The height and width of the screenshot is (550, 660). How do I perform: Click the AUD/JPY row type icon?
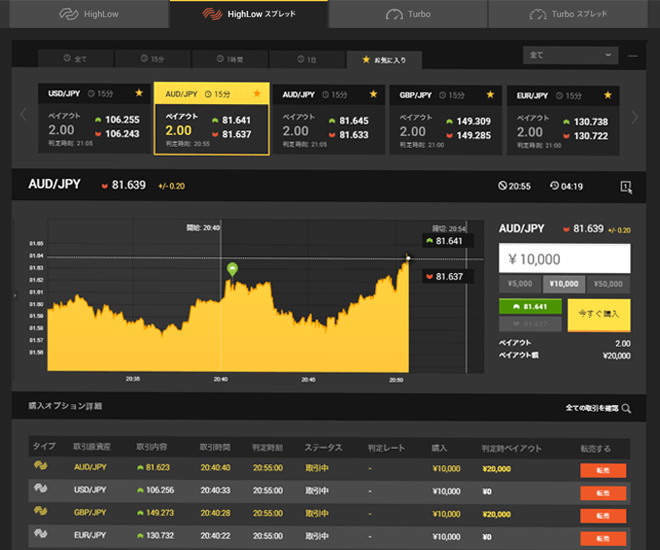(x=40, y=465)
